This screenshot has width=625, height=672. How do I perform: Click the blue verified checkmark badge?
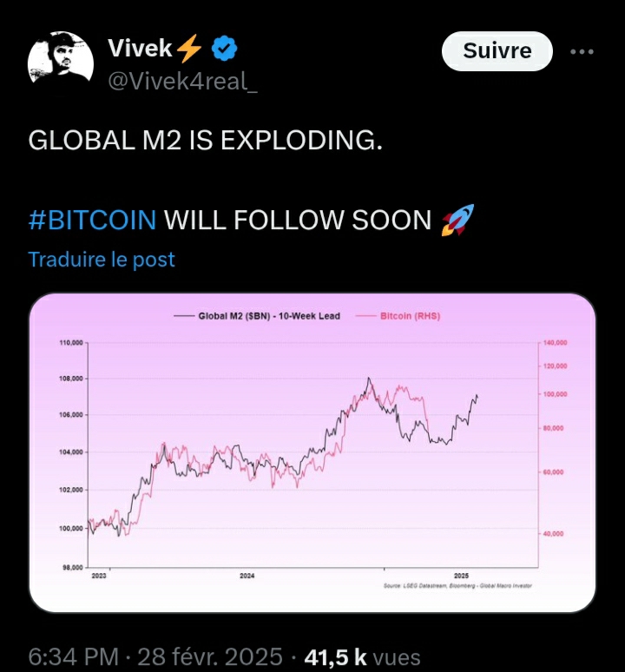pyautogui.click(x=225, y=49)
